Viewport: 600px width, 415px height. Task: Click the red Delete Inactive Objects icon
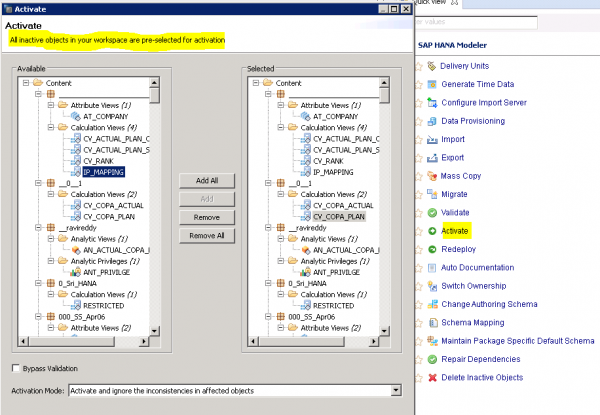click(x=432, y=378)
